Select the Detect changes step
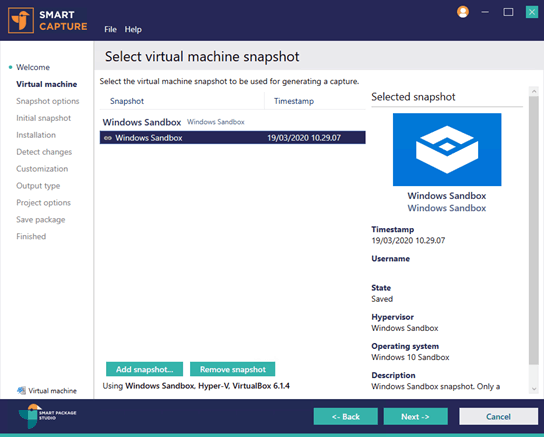This screenshot has width=544, height=437. click(x=44, y=152)
